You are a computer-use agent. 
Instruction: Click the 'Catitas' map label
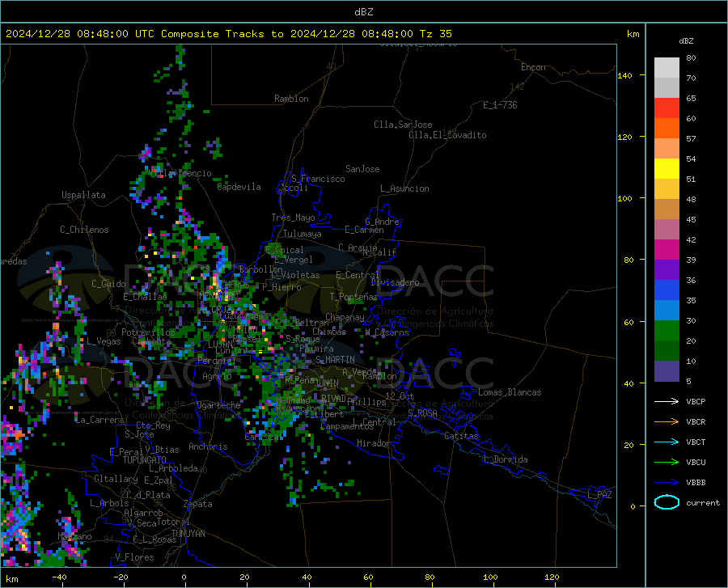click(461, 436)
